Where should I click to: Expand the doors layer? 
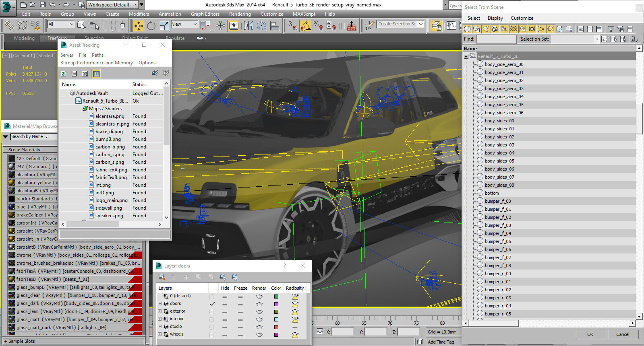(x=159, y=304)
